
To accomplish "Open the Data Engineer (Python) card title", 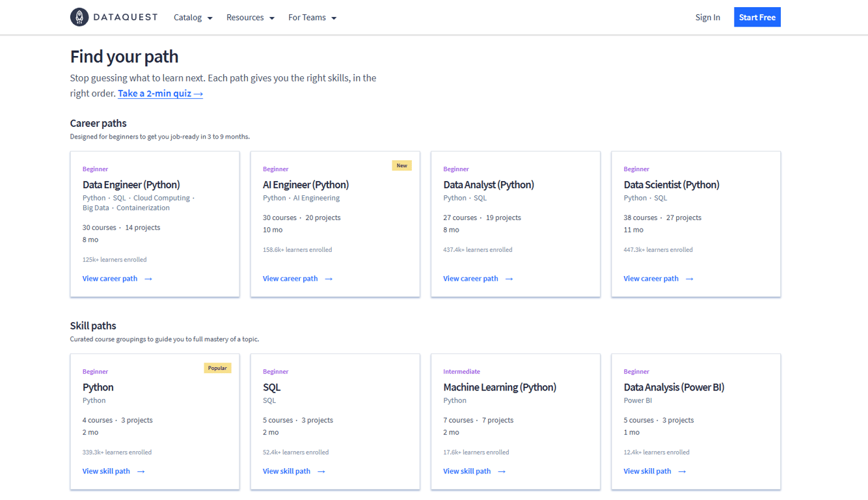I will coord(131,184).
